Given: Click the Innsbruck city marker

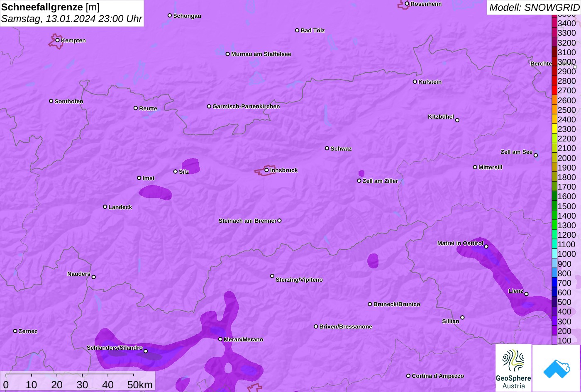Looking at the screenshot, I should coord(266,170).
